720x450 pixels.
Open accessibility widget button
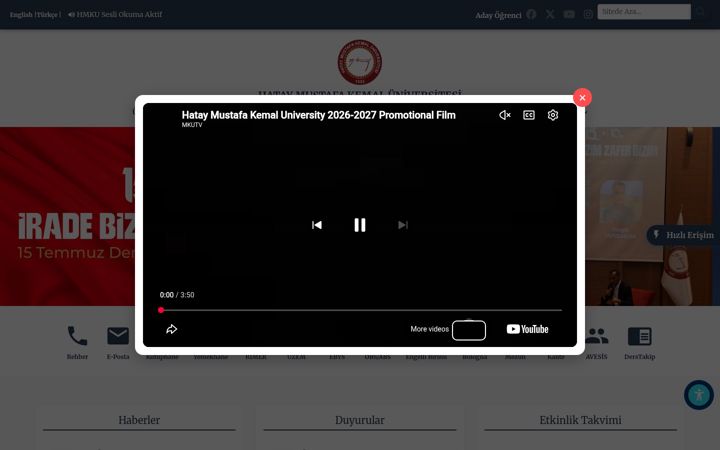(x=699, y=395)
